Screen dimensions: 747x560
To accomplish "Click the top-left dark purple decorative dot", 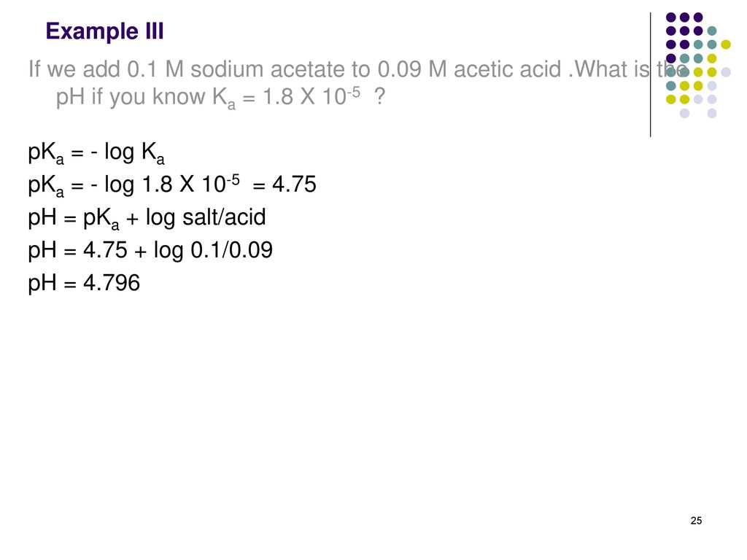I will [671, 17].
